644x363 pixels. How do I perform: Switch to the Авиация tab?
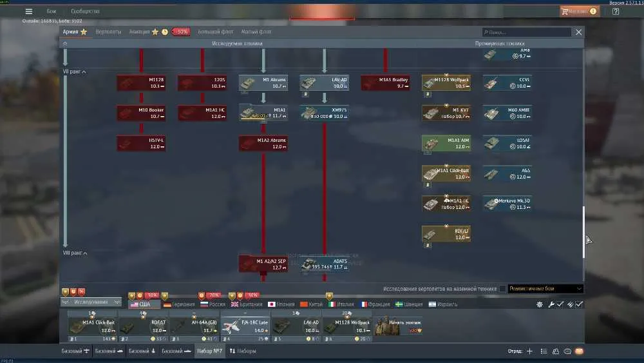click(139, 32)
